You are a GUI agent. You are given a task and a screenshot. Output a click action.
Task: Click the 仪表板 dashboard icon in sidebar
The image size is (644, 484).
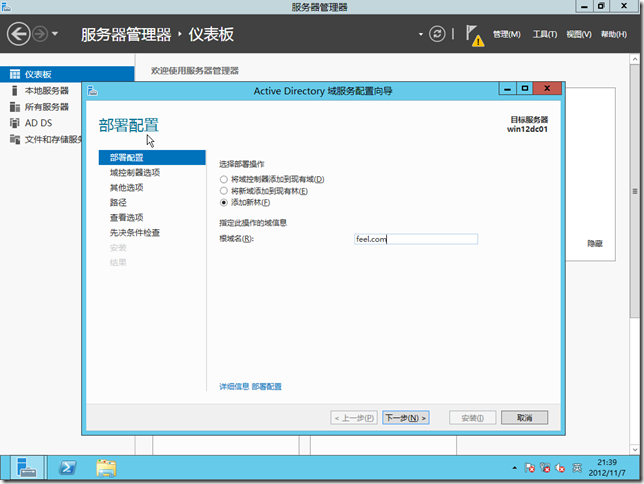[15, 74]
